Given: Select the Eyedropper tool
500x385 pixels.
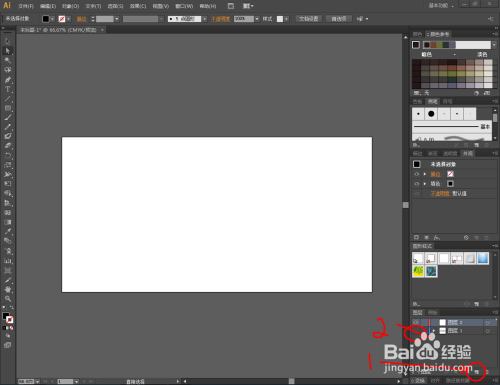Looking at the screenshot, I should (7, 231).
